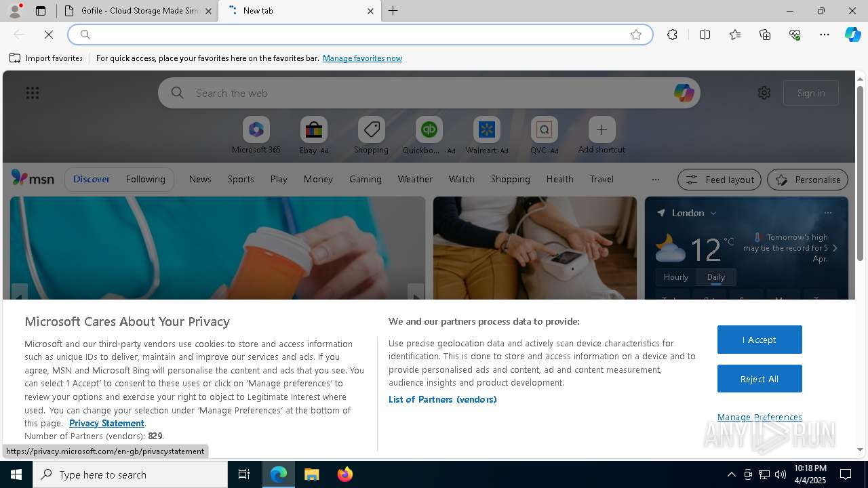868x488 pixels.
Task: Open File Explorer from taskbar
Action: point(311,474)
